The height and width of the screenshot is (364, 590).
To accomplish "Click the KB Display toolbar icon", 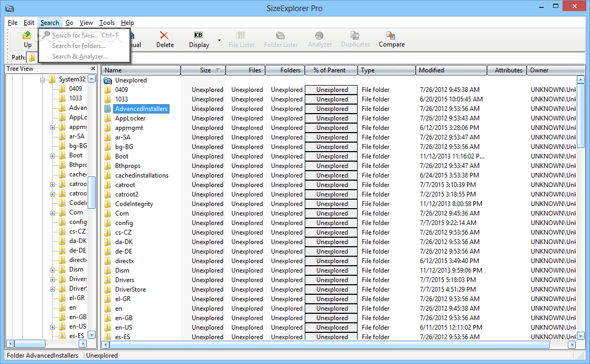I will (198, 35).
